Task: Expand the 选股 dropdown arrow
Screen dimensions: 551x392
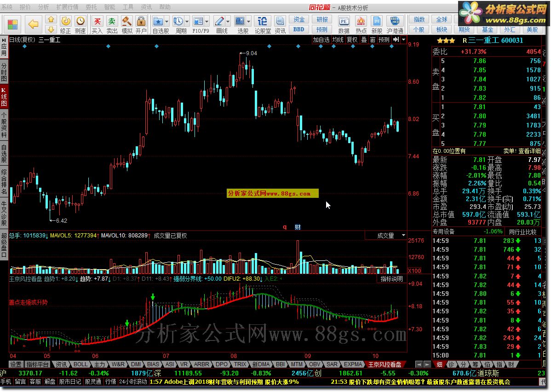Action: (x=249, y=22)
